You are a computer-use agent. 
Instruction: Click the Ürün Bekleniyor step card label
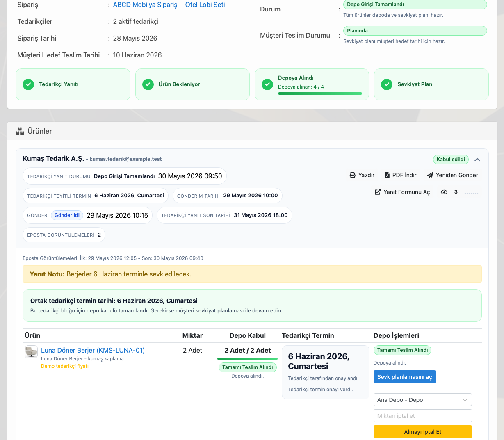(179, 84)
